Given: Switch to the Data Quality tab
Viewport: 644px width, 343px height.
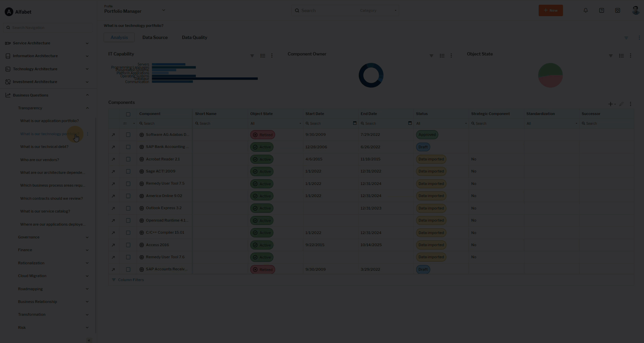Looking at the screenshot, I should [x=194, y=37].
